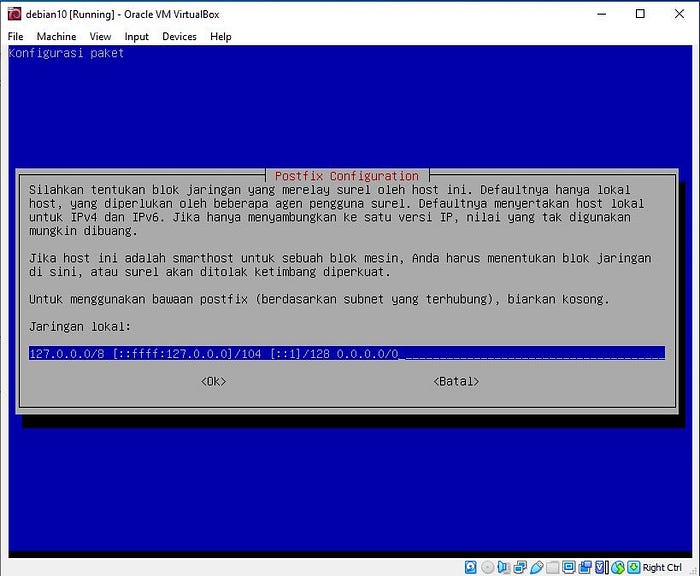Click the Konfigurasi paket heading text
This screenshot has width=700, height=576.
tap(66, 53)
